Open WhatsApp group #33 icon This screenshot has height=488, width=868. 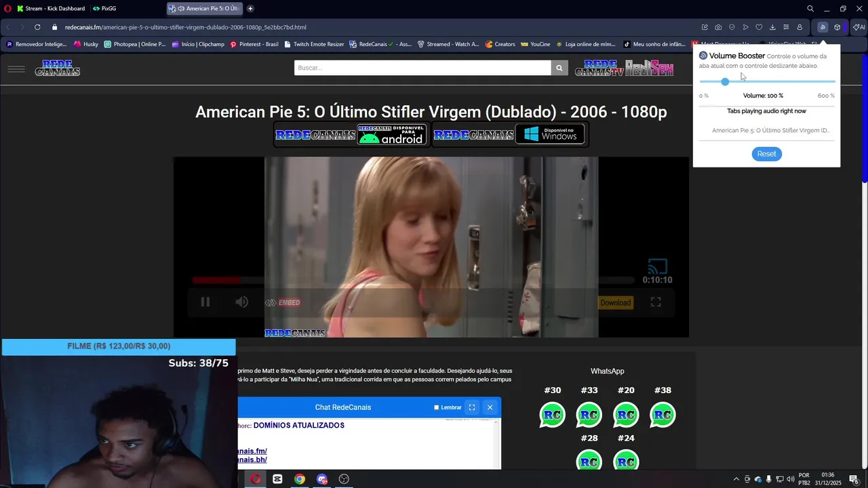(589, 415)
